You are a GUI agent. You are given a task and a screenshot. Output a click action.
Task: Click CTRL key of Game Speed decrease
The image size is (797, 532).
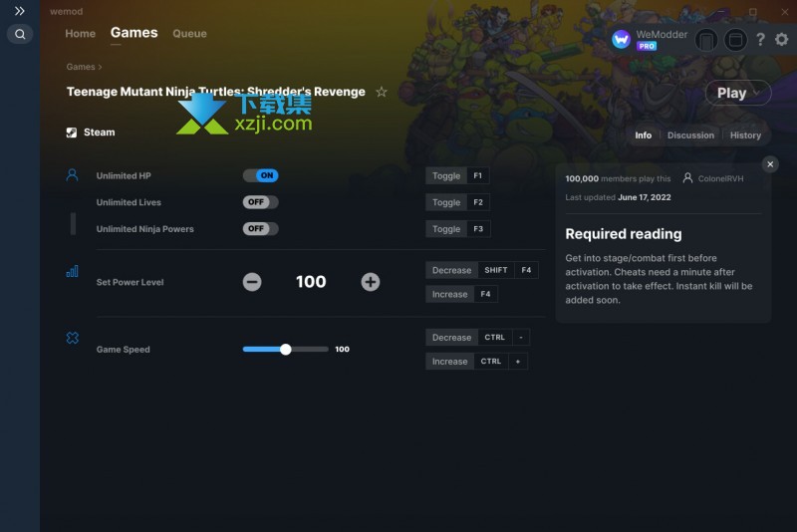coord(494,338)
